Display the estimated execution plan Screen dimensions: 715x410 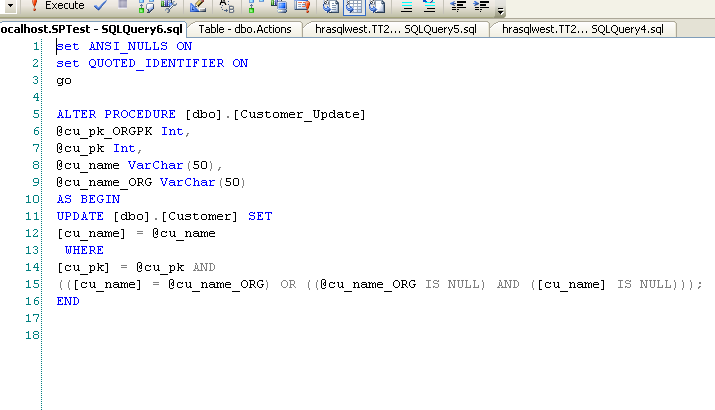(x=146, y=7)
